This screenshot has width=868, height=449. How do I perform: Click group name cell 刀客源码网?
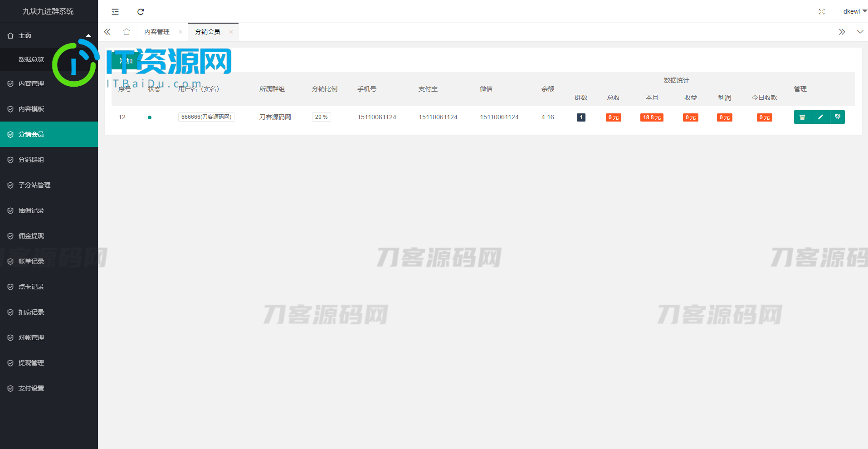(275, 117)
